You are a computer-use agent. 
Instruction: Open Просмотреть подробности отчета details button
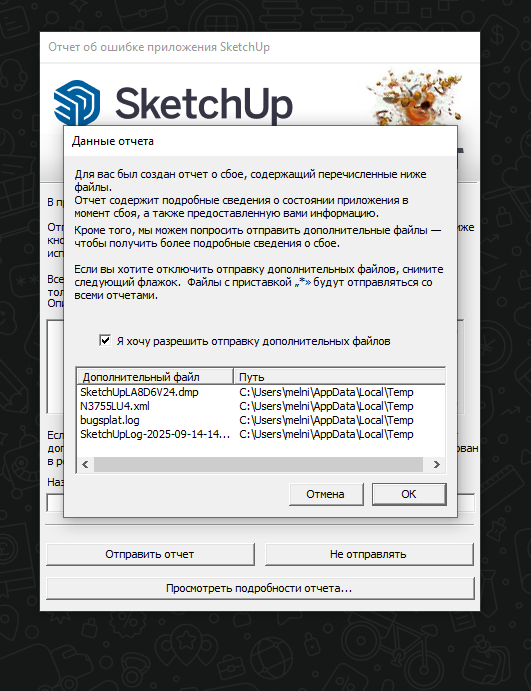coord(260,589)
